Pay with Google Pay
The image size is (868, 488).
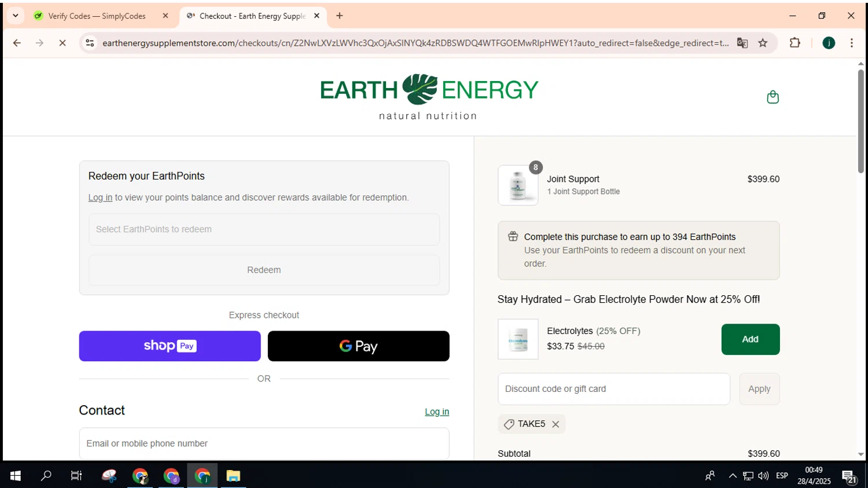[x=358, y=346]
